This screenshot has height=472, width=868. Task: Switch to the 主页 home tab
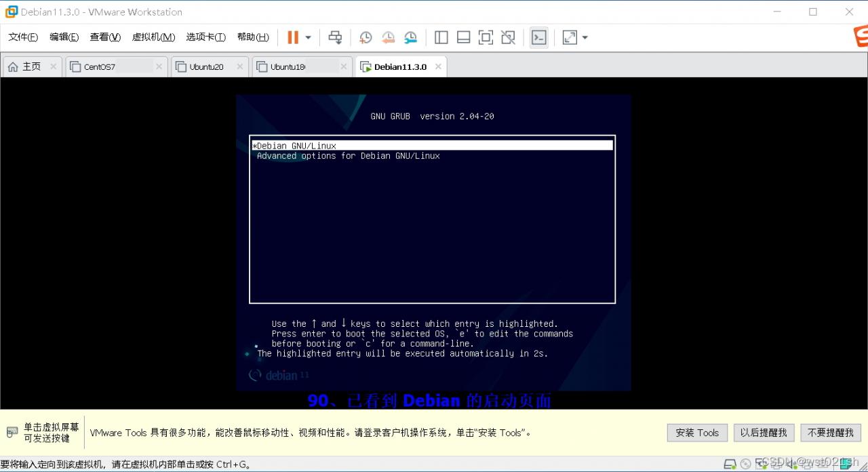click(x=32, y=66)
